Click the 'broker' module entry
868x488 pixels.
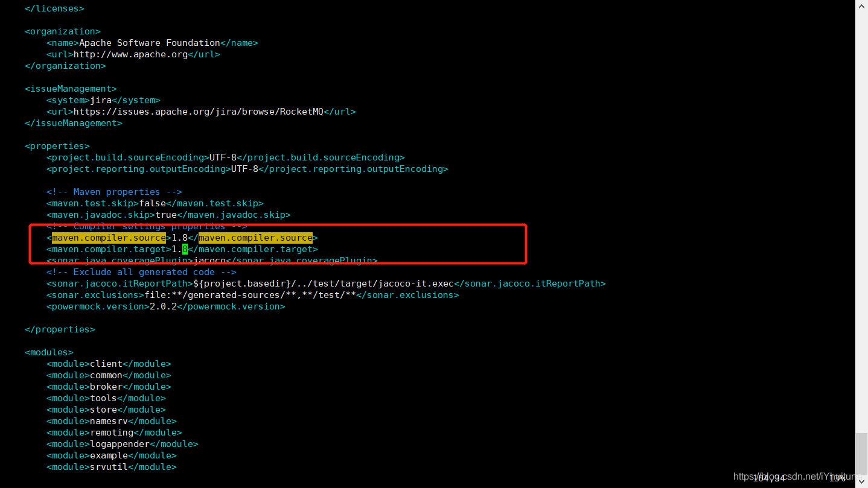click(x=109, y=387)
